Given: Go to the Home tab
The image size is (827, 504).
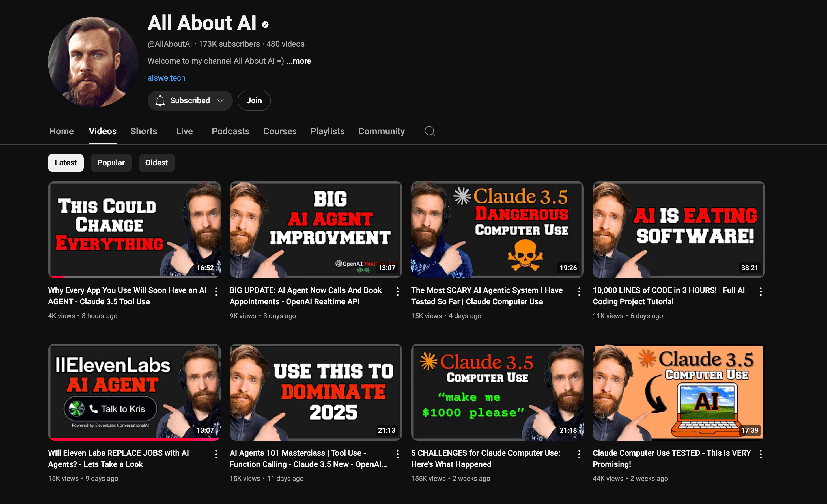Looking at the screenshot, I should [x=61, y=131].
